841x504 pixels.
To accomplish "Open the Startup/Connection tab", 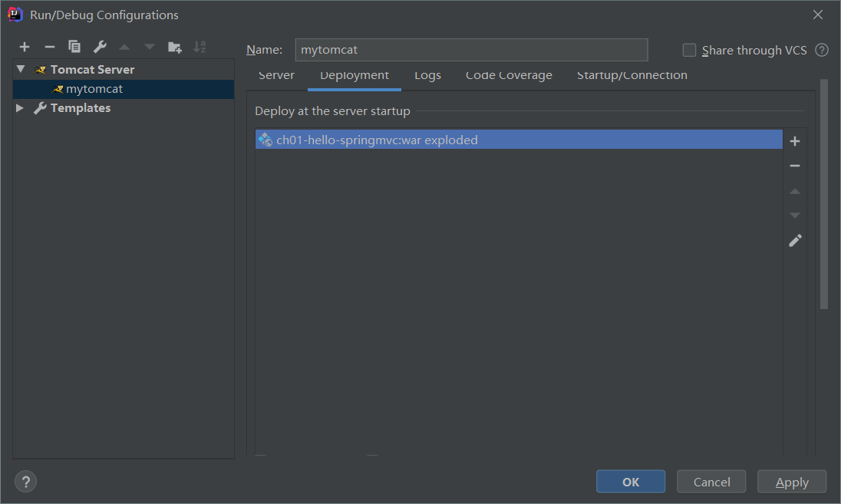I will point(632,76).
